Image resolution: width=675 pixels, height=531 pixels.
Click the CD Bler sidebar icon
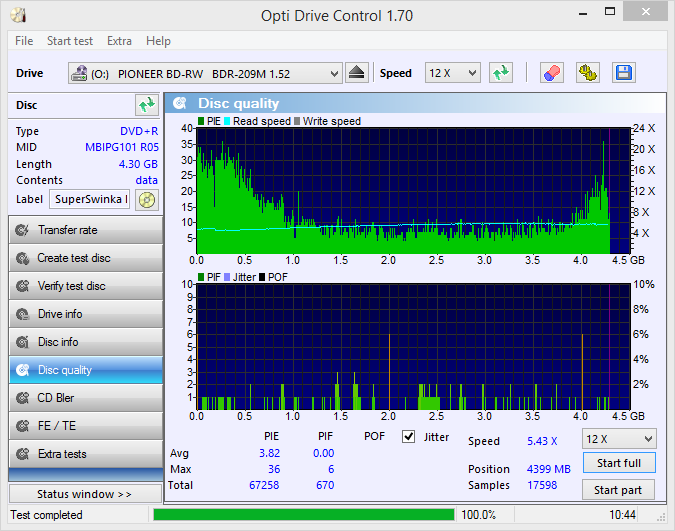tap(22, 398)
